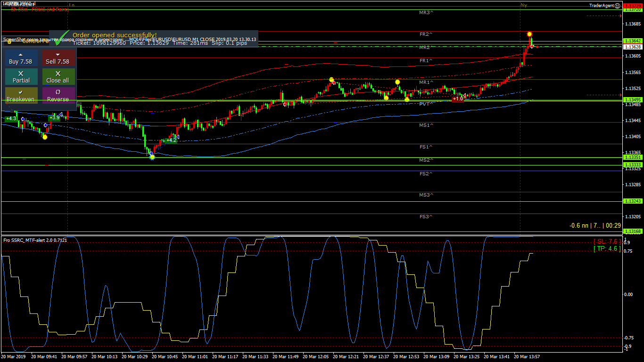
Task: Click the +4.2 profit label
Action: (171, 140)
